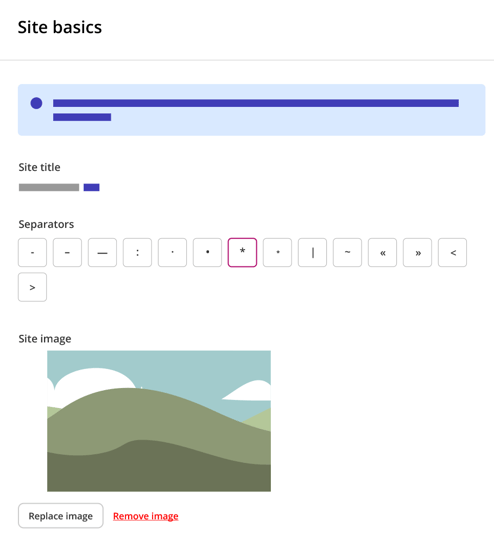Select the highlighted asterisk separator
This screenshot has height=534, width=494.
[x=242, y=252]
